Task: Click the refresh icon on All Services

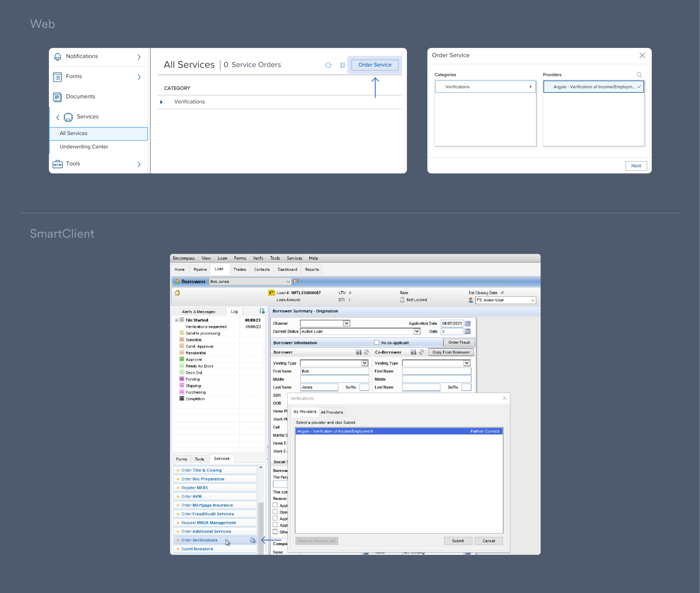Action: (328, 65)
